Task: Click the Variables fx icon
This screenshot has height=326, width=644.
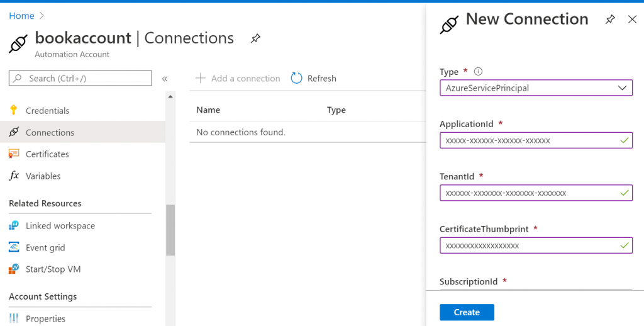Action: (14, 176)
